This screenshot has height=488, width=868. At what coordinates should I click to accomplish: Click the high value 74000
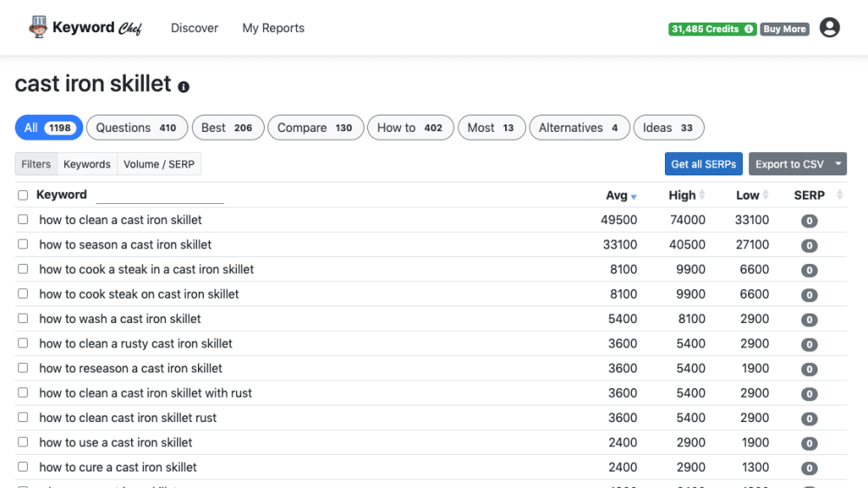[687, 220]
